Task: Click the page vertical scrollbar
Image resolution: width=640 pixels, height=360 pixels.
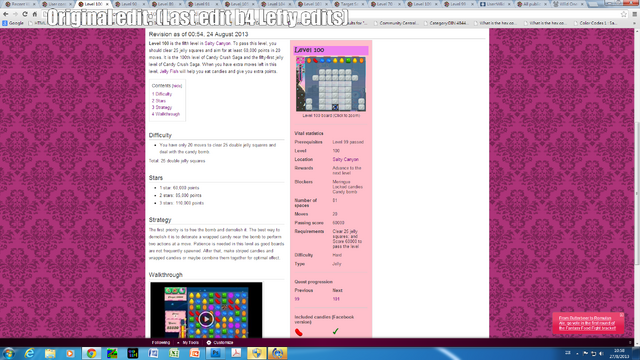Action: [637, 193]
